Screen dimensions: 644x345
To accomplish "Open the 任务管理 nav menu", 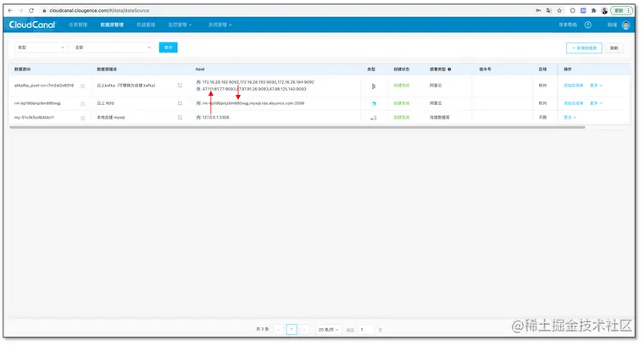I will pyautogui.click(x=78, y=25).
